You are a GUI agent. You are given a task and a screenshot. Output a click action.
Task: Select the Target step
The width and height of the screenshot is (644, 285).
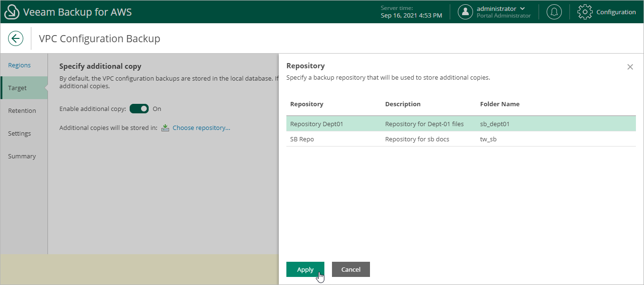click(x=17, y=88)
